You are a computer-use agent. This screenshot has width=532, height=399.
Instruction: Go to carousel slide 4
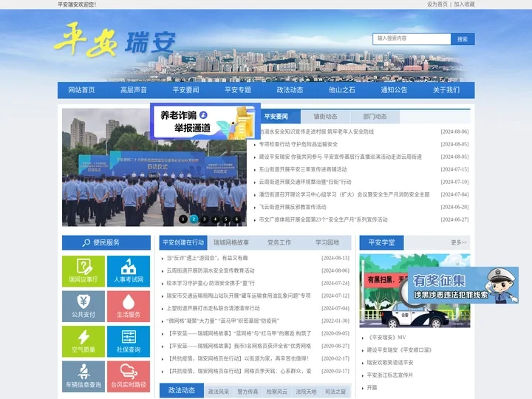click(x=215, y=219)
